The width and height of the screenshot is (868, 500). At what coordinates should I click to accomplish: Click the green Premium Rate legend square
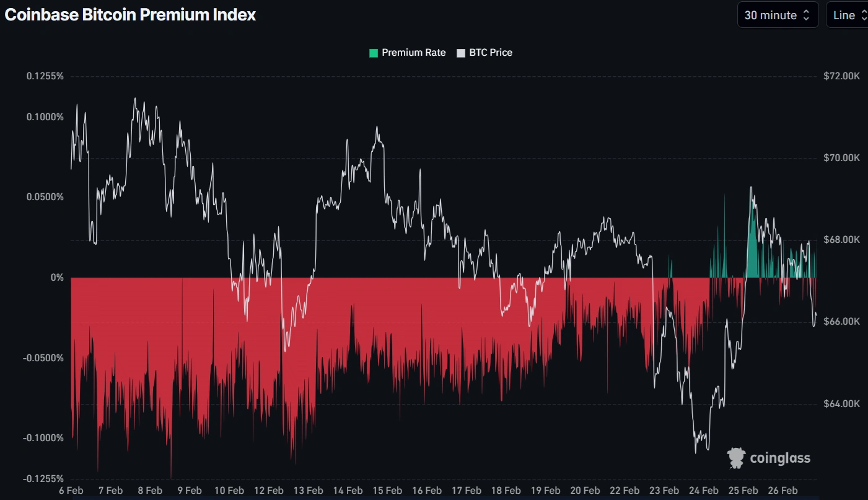372,53
